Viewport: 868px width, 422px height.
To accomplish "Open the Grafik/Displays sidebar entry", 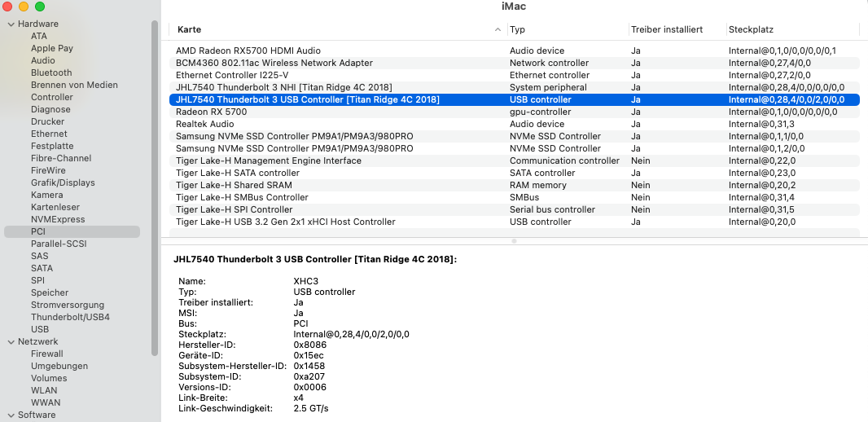I will click(63, 182).
